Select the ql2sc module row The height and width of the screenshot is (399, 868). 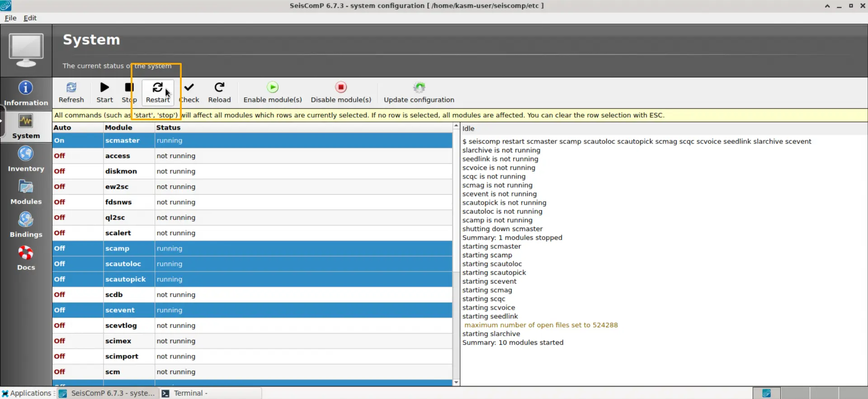(252, 218)
